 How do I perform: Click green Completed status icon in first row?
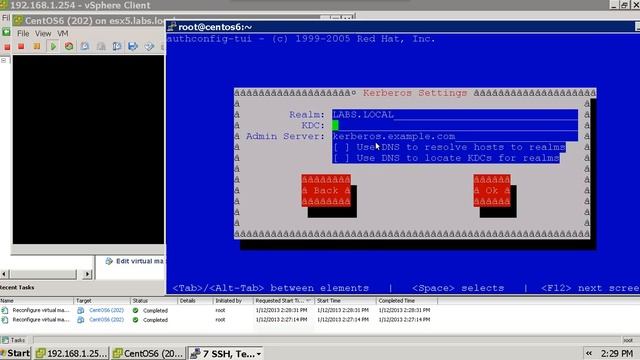[136, 310]
